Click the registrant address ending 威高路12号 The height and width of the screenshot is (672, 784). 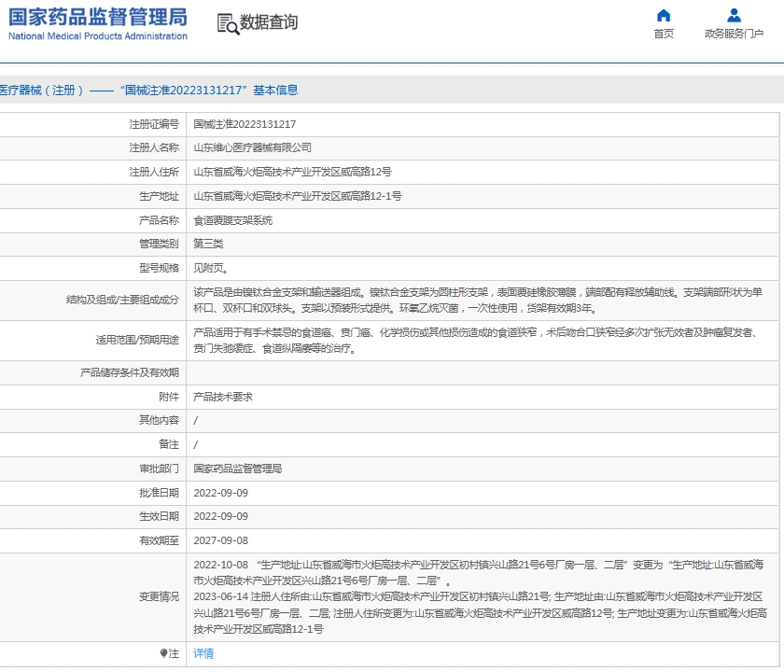(292, 172)
